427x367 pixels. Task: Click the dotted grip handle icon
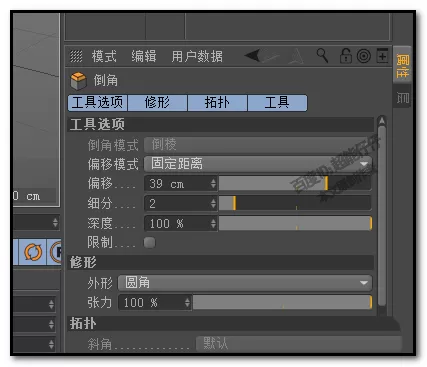click(x=76, y=56)
